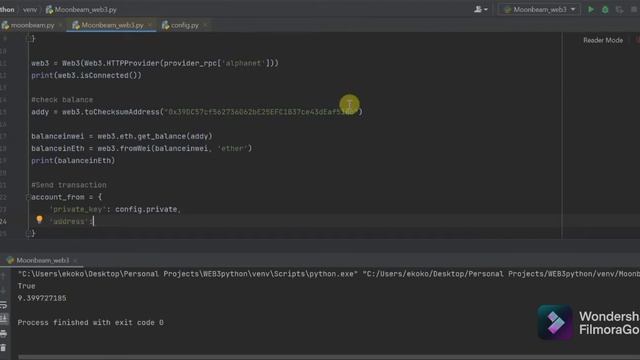Start debugging with the green bug icon
Screen dimensions: 640x360
605,9
